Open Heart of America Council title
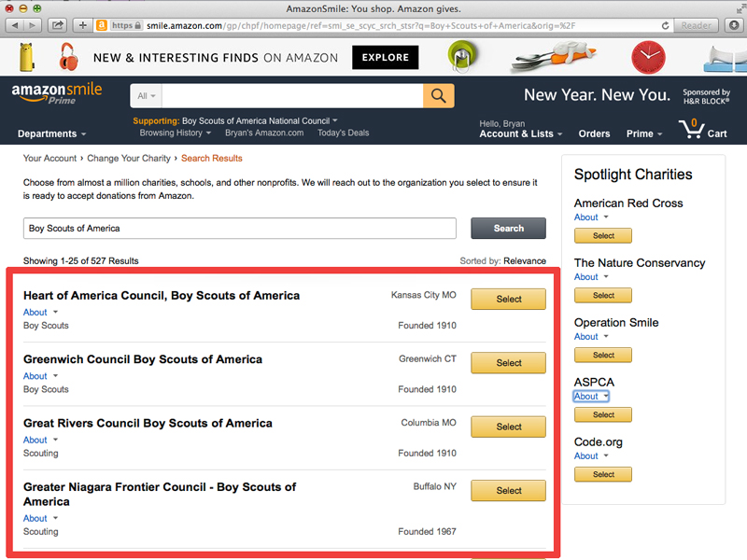The image size is (747, 560). [x=162, y=296]
